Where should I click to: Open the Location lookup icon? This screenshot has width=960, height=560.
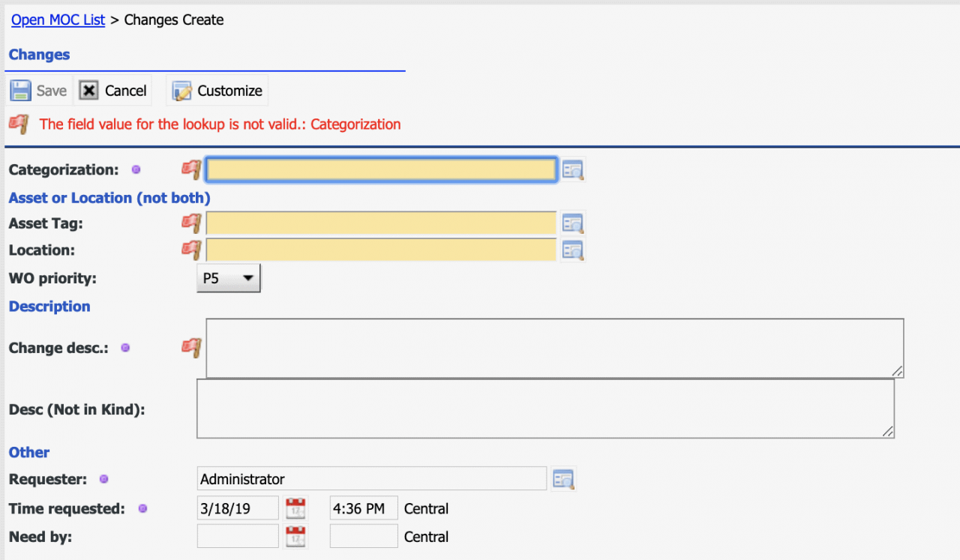coord(573,250)
